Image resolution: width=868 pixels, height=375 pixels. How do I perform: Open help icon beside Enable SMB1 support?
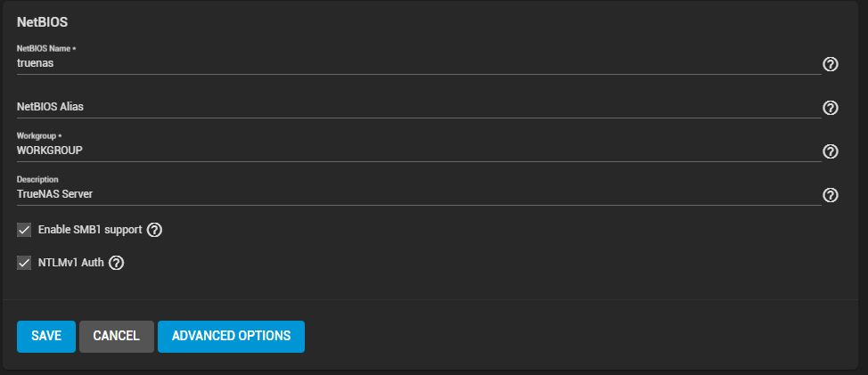point(154,230)
